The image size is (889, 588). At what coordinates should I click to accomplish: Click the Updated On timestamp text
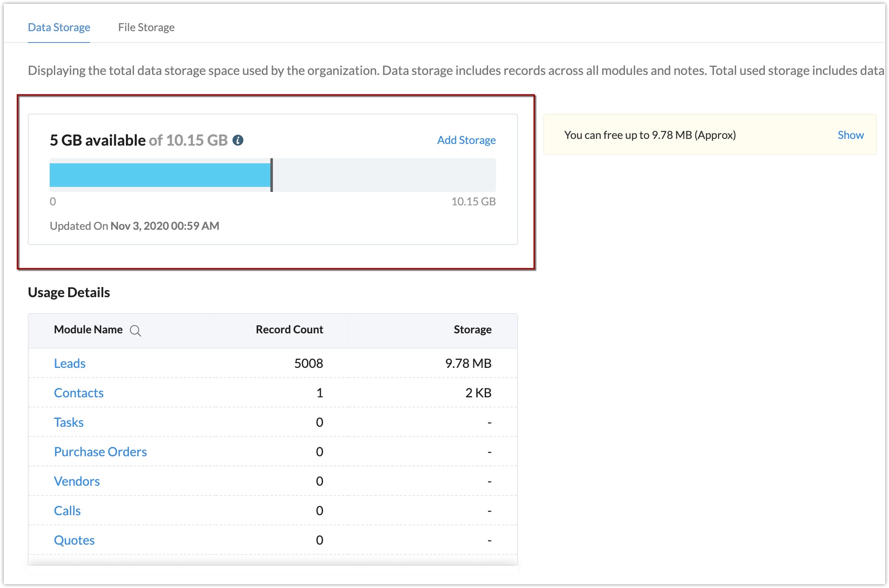tap(134, 226)
